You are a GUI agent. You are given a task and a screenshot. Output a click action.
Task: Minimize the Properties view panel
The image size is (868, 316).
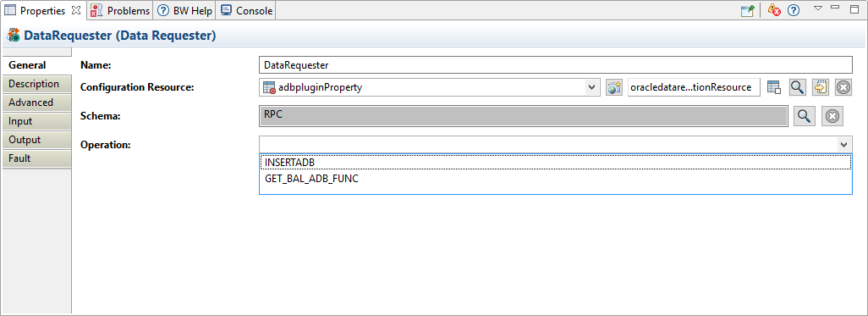[835, 8]
